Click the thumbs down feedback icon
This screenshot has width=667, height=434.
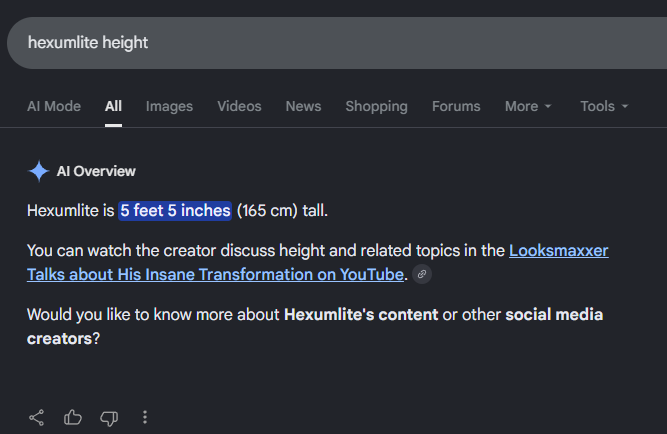(x=109, y=418)
